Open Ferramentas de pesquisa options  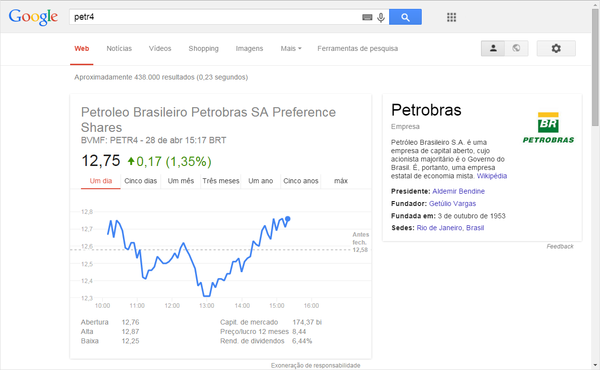[357, 49]
